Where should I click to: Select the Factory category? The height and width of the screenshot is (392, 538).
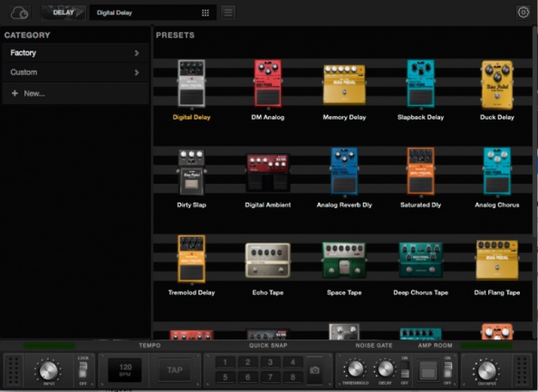(75, 53)
